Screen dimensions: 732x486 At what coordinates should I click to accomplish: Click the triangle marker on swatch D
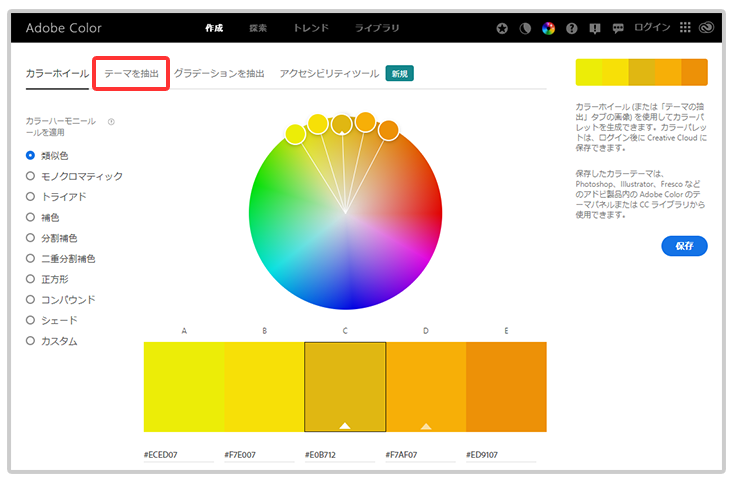(x=426, y=426)
